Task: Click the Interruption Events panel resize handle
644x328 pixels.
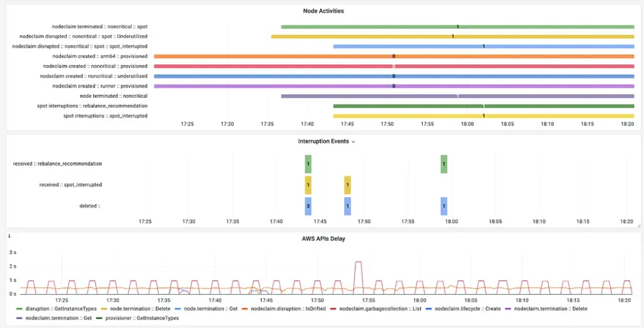Action: (x=639, y=226)
